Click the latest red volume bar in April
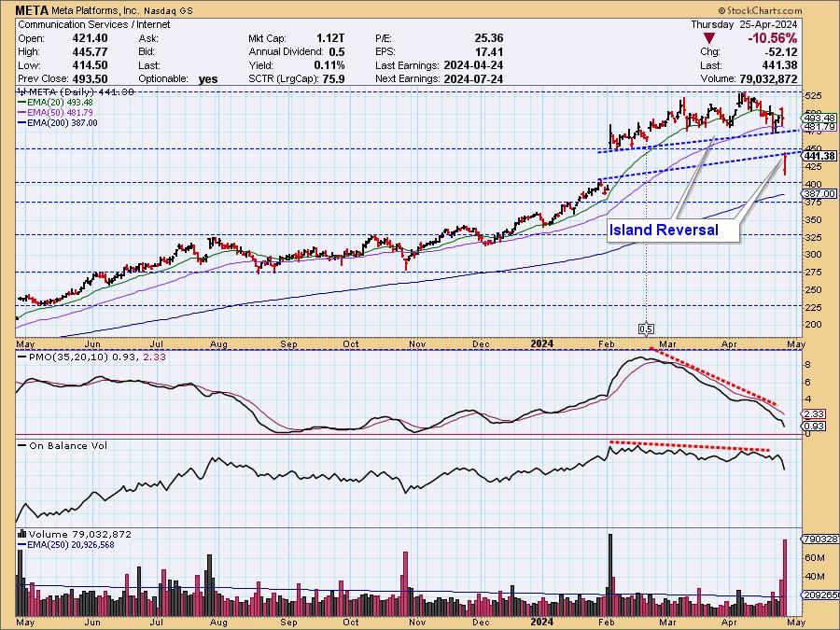 tap(785, 578)
